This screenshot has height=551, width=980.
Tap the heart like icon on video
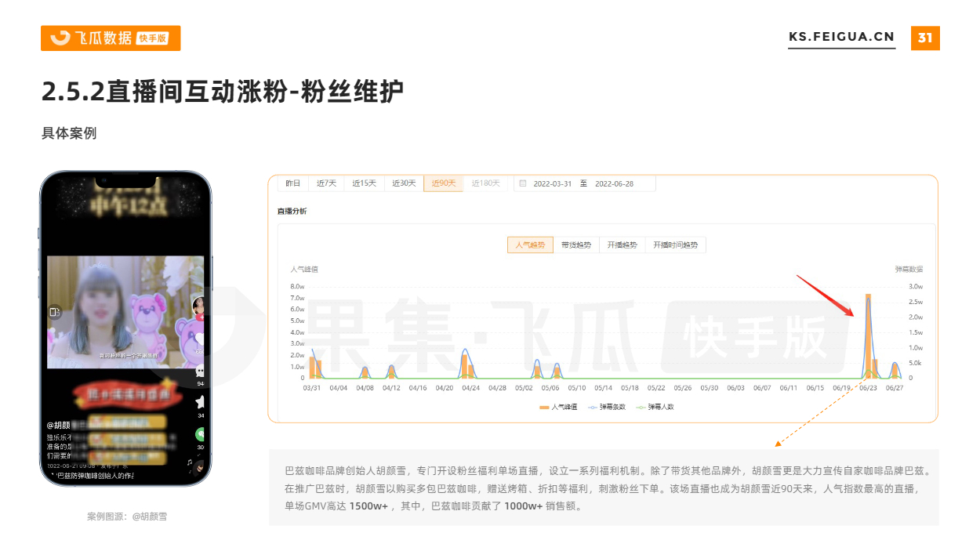pos(200,339)
